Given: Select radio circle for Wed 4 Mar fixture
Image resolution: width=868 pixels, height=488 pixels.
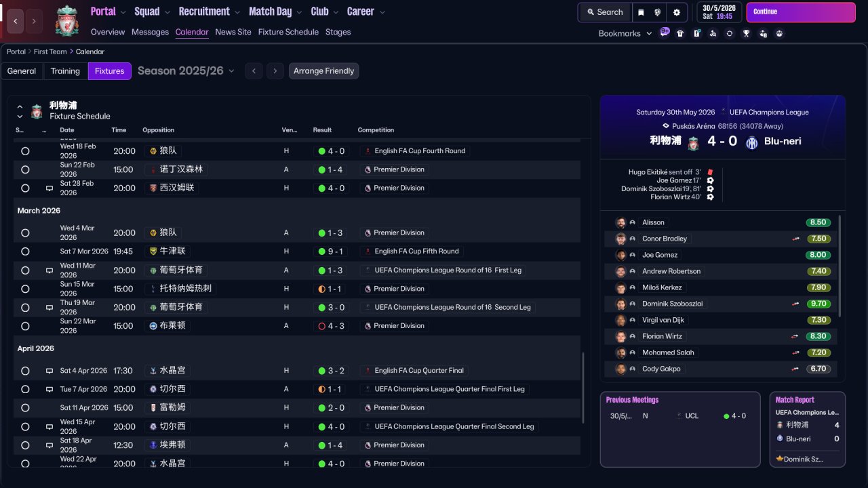Looking at the screenshot, I should tap(25, 233).
